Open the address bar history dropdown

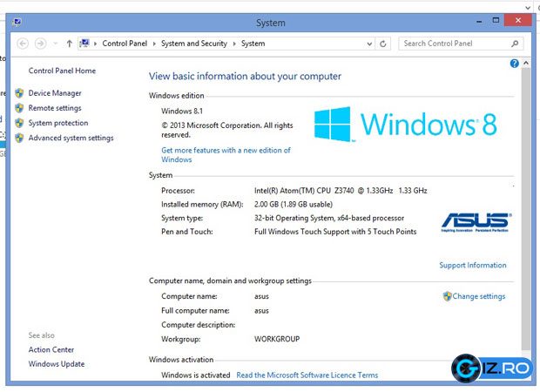tap(369, 44)
